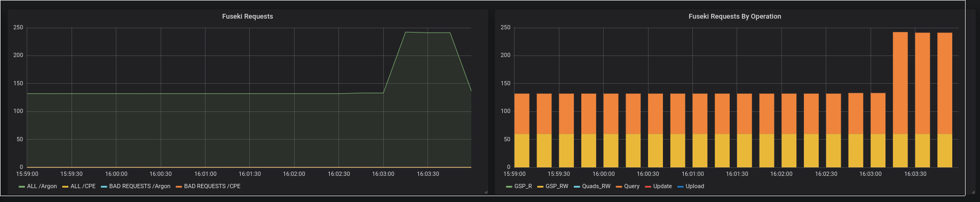
Task: Click the yellow GSP_RW legend color swatch
Action: click(540, 187)
